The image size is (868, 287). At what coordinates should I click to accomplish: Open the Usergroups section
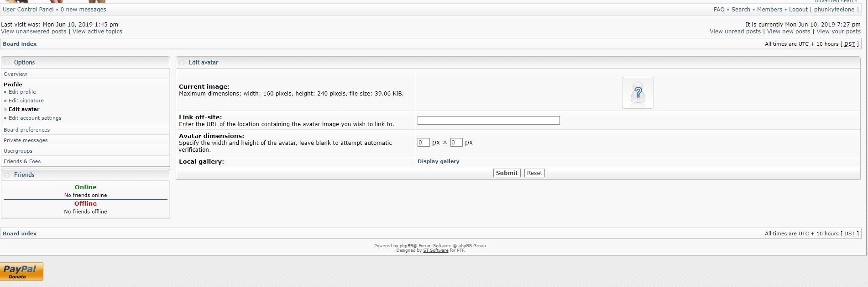click(18, 151)
